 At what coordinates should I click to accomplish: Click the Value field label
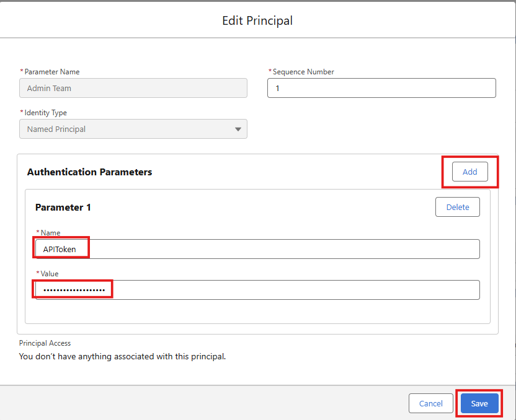[50, 273]
